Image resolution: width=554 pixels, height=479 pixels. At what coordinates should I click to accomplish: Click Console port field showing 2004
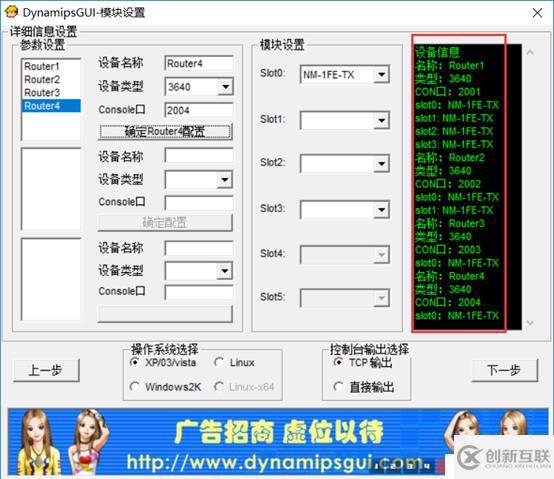[x=199, y=110]
